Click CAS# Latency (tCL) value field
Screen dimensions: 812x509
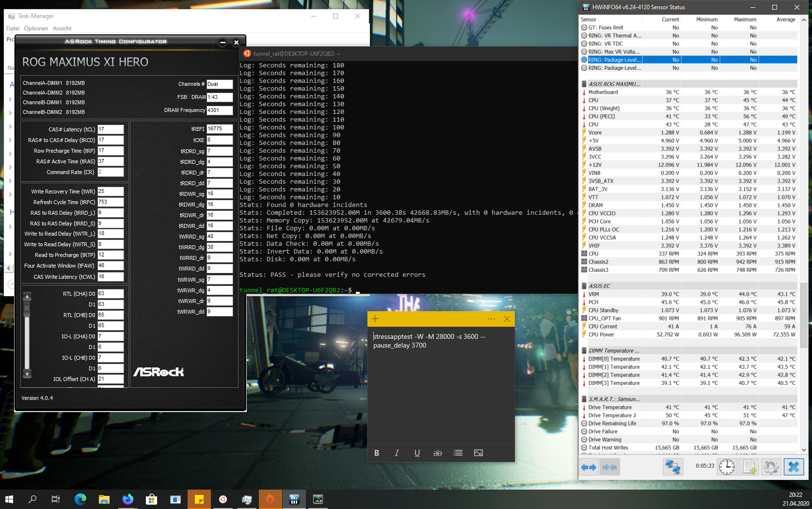111,129
